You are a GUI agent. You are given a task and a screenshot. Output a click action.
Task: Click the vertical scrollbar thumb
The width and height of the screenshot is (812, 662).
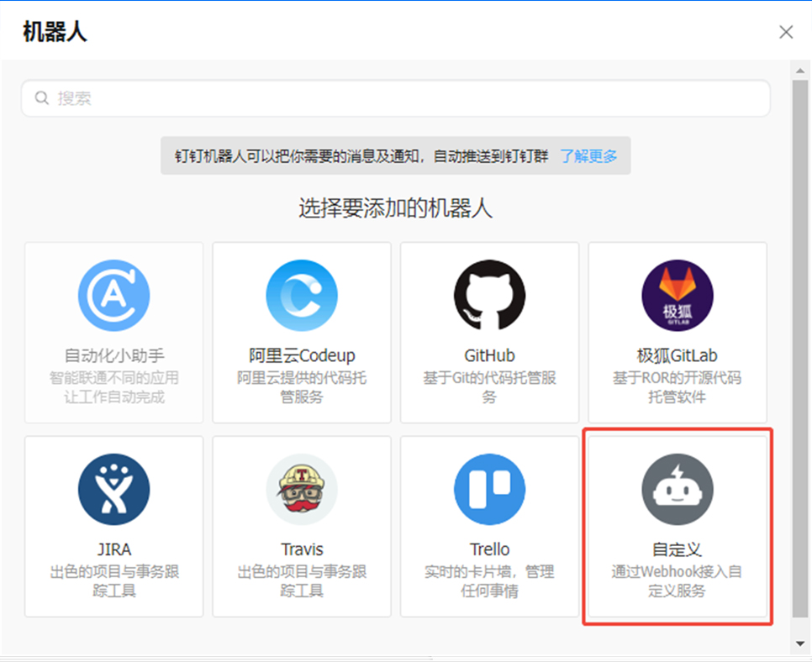pos(800,349)
